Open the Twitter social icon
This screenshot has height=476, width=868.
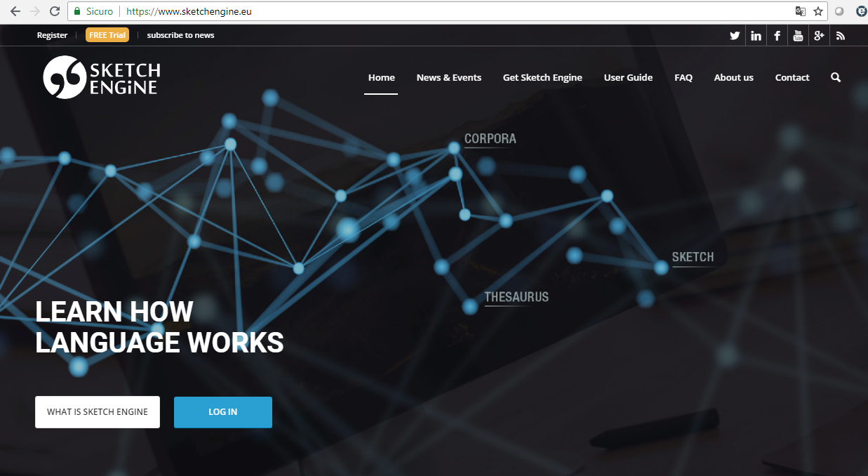pos(735,36)
